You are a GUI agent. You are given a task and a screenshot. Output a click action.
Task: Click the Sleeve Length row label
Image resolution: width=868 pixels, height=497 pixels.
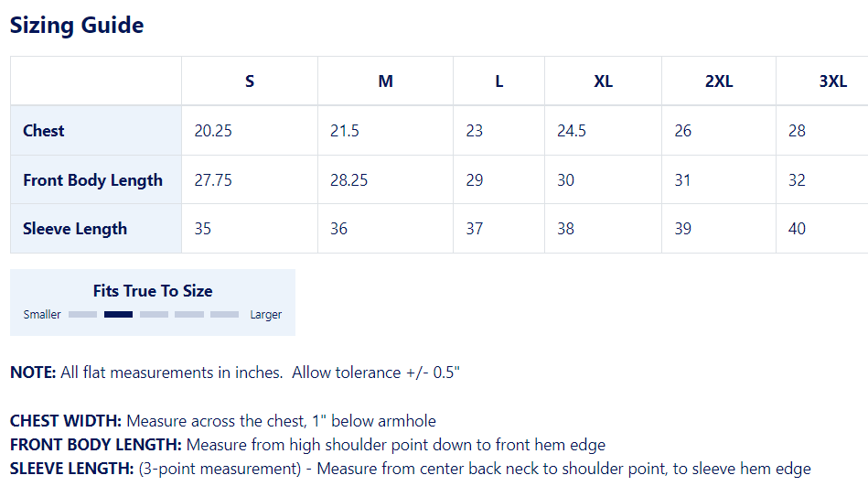click(x=75, y=229)
